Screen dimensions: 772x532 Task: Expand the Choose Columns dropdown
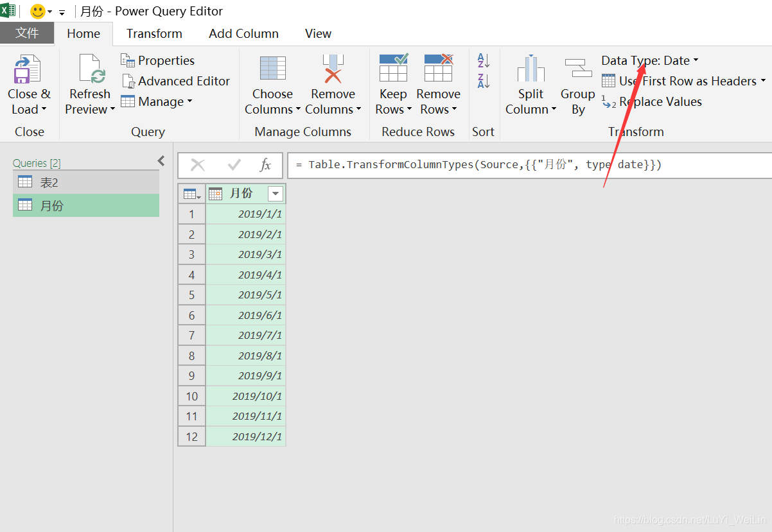pos(298,110)
